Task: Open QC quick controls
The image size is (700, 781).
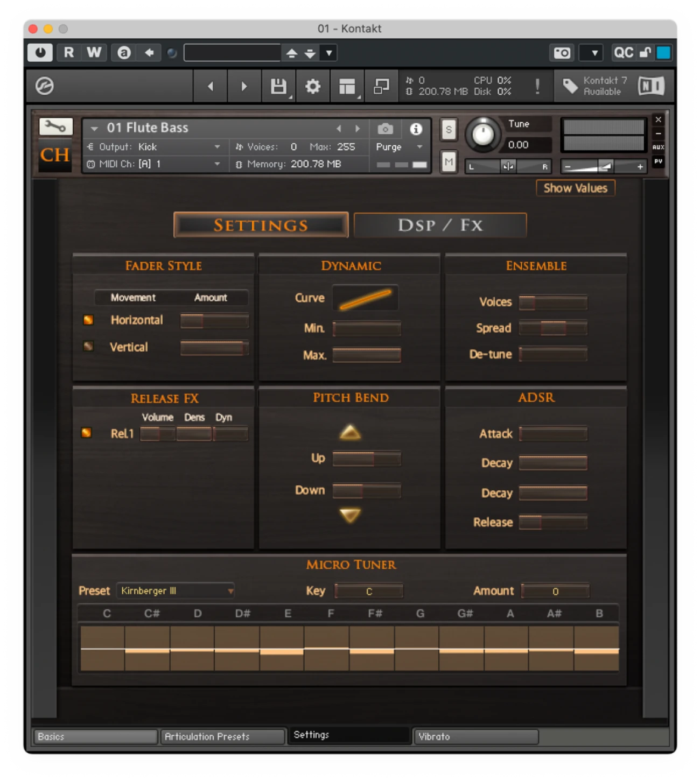Action: pyautogui.click(x=624, y=53)
